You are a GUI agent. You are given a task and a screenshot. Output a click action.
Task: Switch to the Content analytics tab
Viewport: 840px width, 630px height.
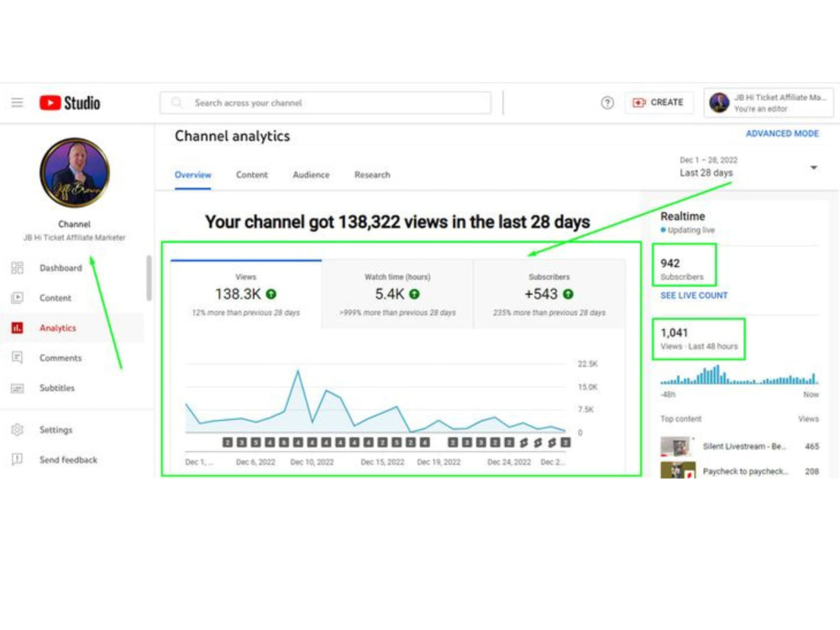[x=252, y=175]
